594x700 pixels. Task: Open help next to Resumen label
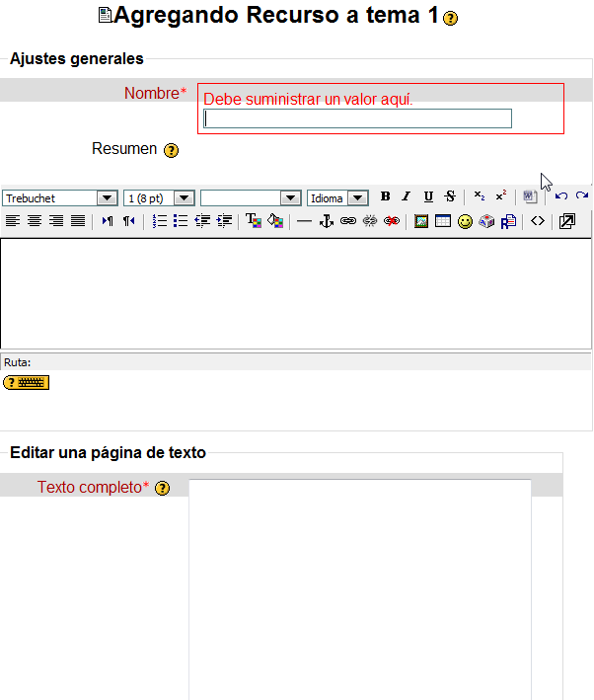click(171, 150)
